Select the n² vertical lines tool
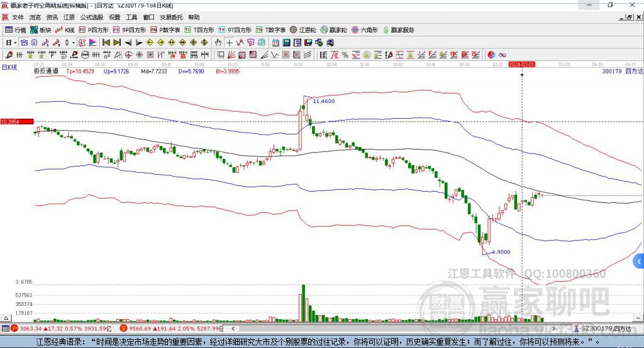This screenshot has width=644, height=348. click(107, 55)
